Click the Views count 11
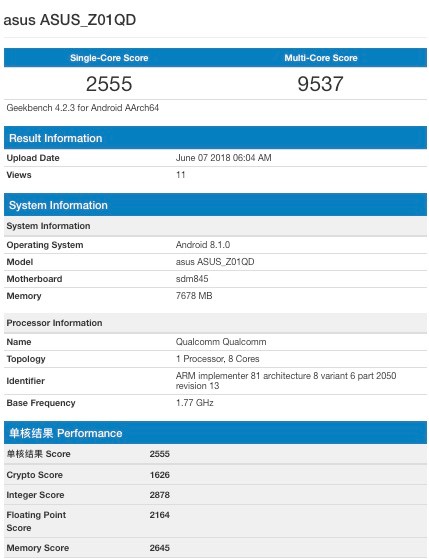 pos(180,175)
